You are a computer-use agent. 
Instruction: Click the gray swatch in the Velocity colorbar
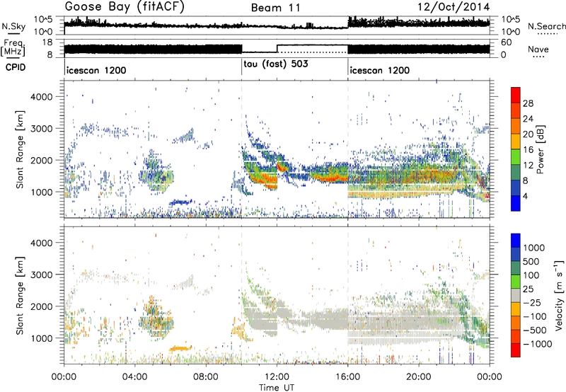tap(516, 295)
